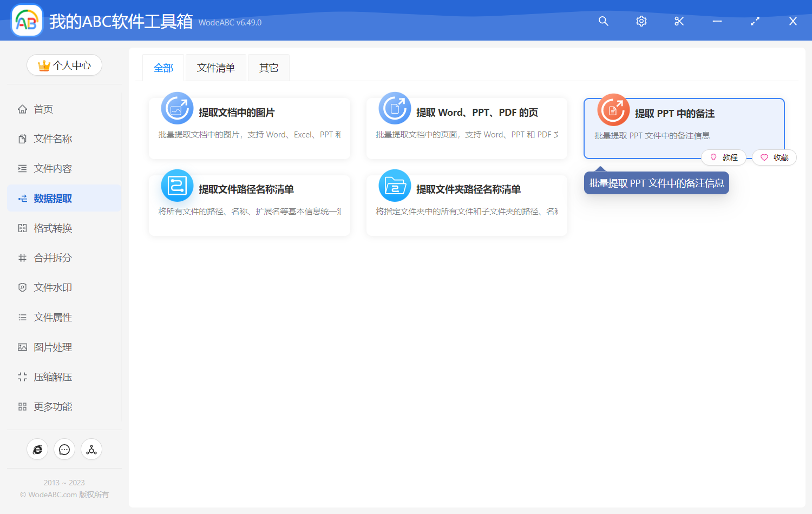This screenshot has height=514, width=812.
Task: Open 文件水印 sidebar section
Action: [x=64, y=288]
